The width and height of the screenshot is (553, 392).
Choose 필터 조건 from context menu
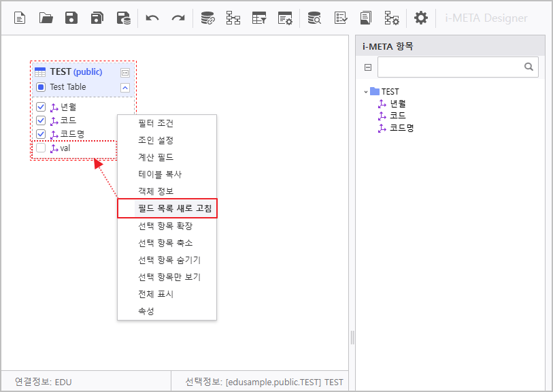167,123
